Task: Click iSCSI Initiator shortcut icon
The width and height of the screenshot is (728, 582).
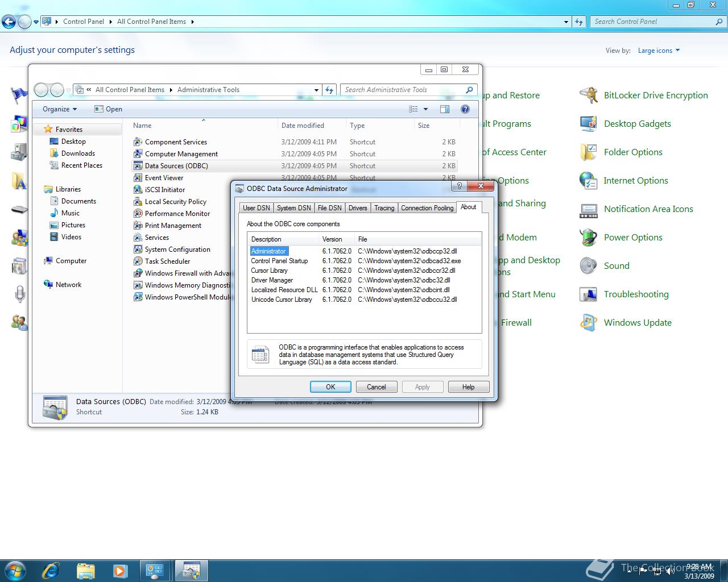Action: (138, 190)
